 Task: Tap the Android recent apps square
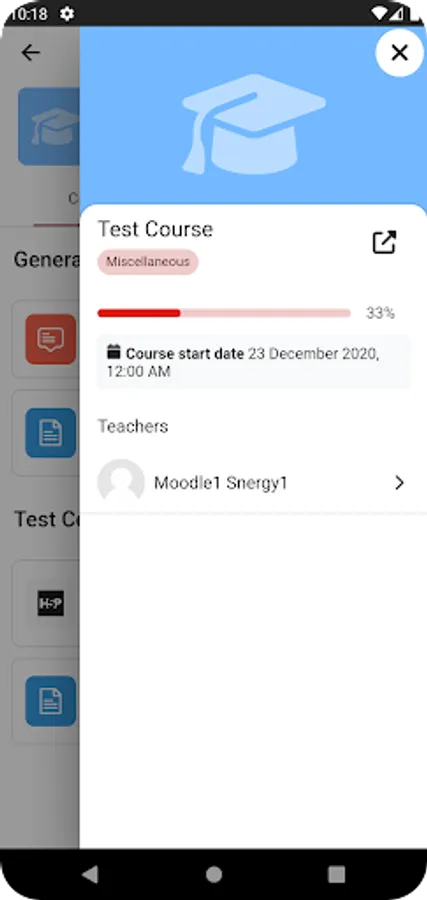pos(336,874)
